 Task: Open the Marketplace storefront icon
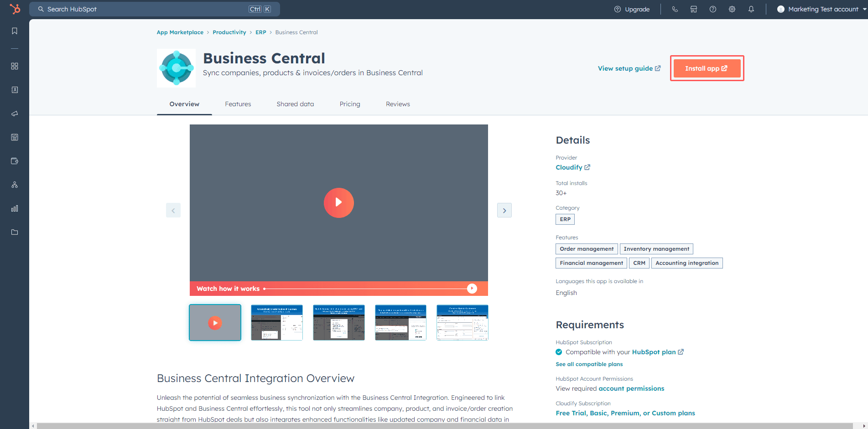tap(694, 9)
